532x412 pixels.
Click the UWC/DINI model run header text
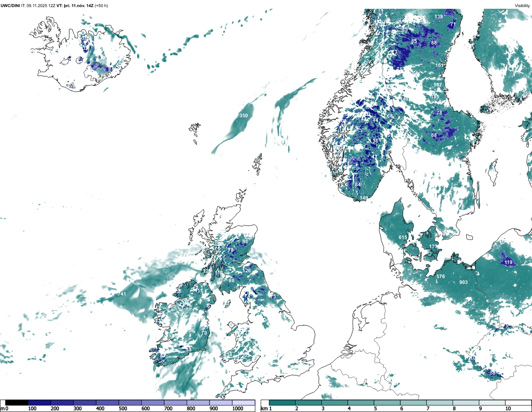[x=54, y=6]
